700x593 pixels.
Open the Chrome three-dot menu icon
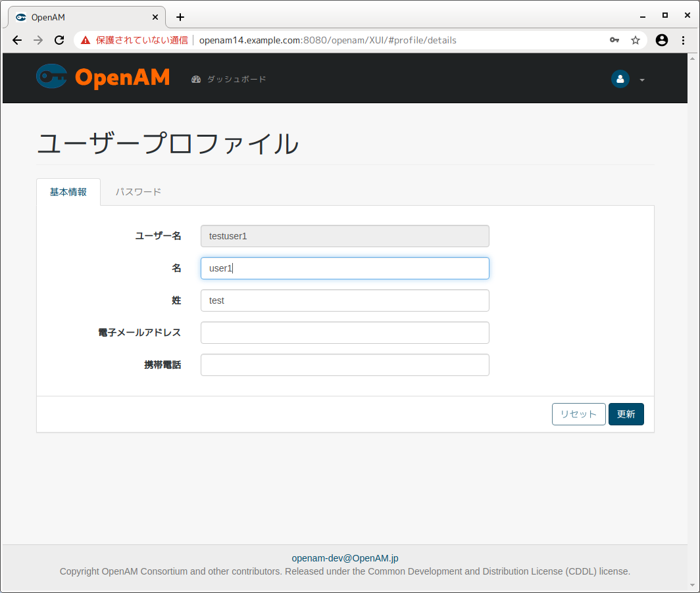(x=684, y=40)
